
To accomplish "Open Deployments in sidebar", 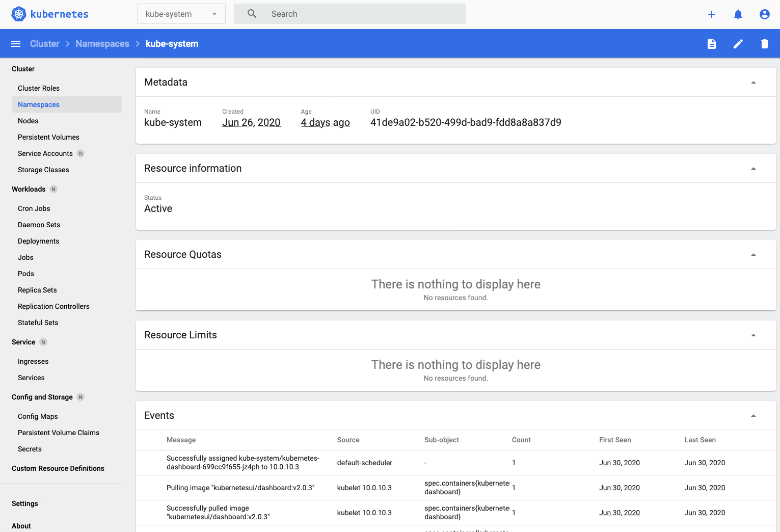I will click(39, 241).
